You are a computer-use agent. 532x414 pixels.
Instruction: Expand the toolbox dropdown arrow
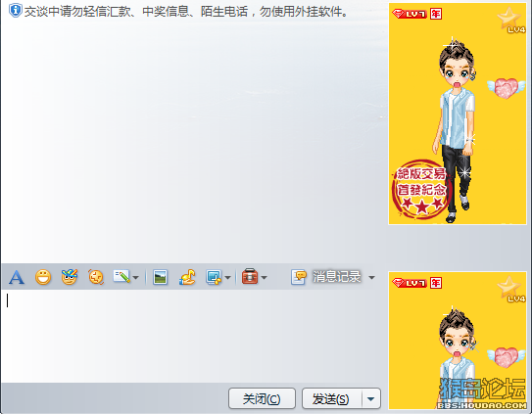[264, 277]
